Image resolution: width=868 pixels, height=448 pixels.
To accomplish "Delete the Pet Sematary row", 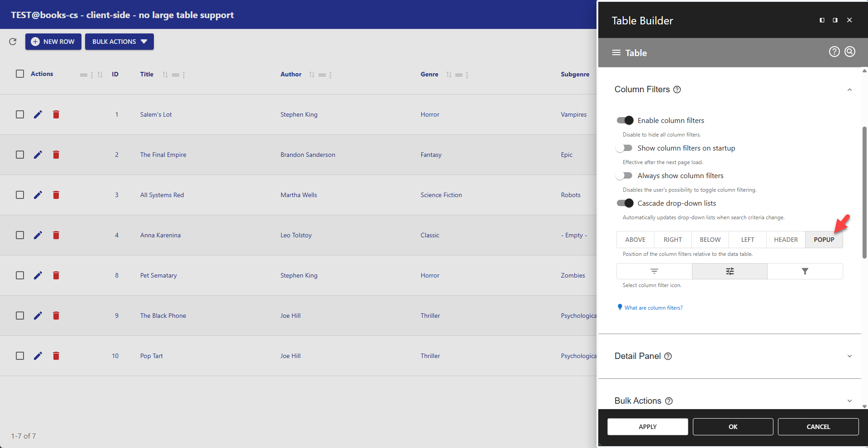I will coord(56,275).
